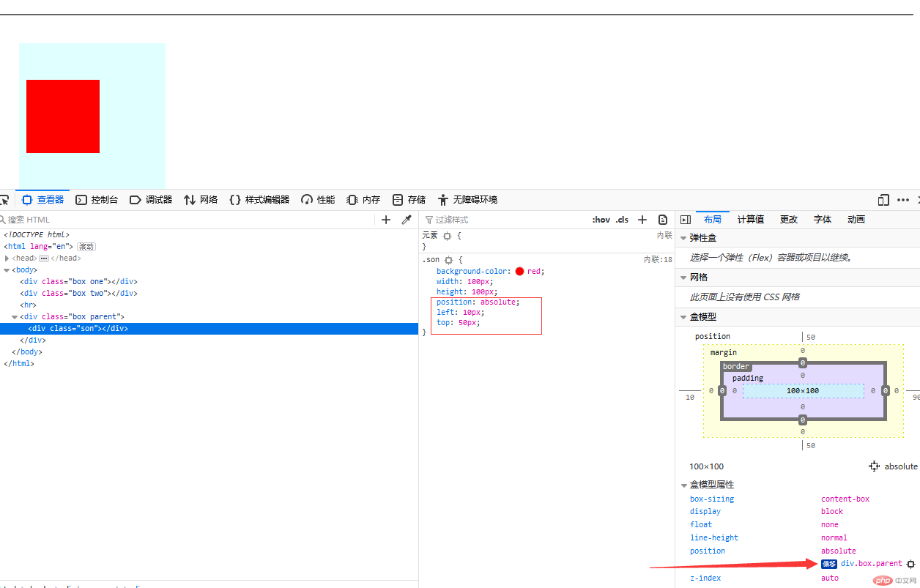Click the red background-color swatch

(x=519, y=272)
